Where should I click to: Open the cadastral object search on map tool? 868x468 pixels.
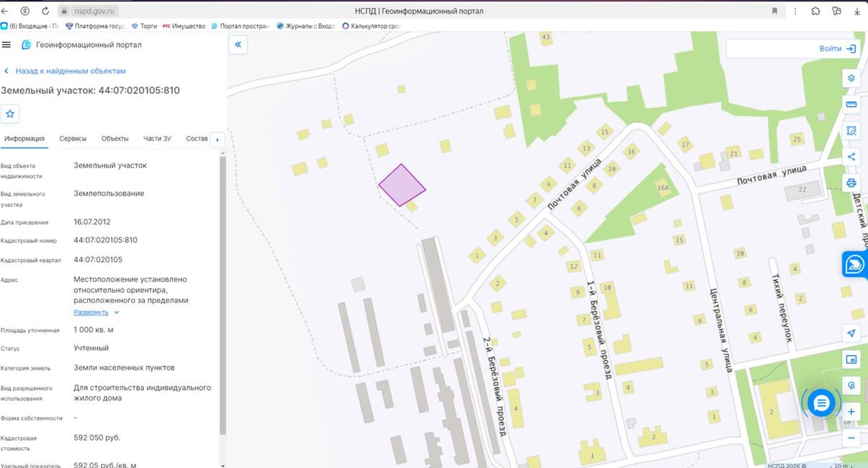[851, 386]
